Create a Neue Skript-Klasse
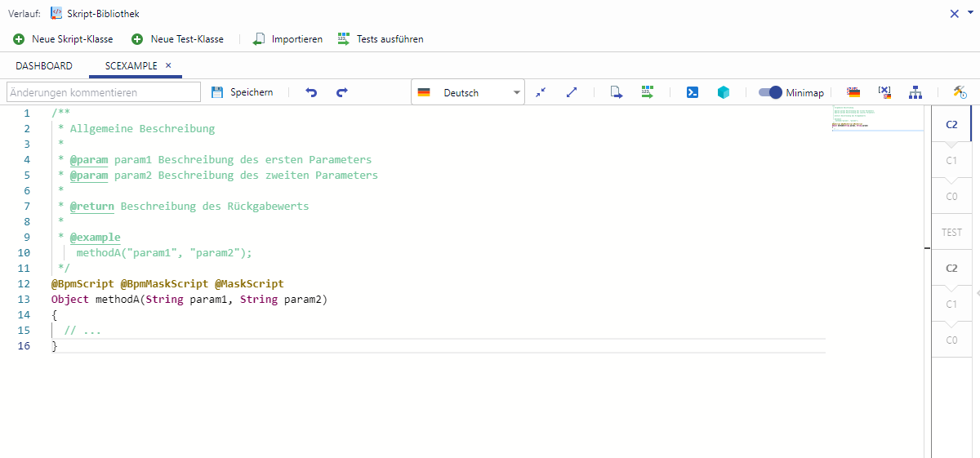Screen dimensions: 980x458 pyautogui.click(x=63, y=39)
